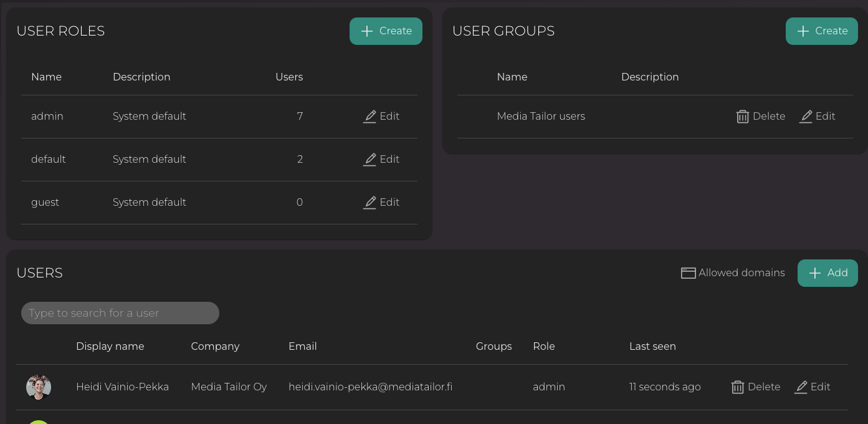Screen dimensions: 868x424
Task: Create a new user group
Action: click(821, 31)
